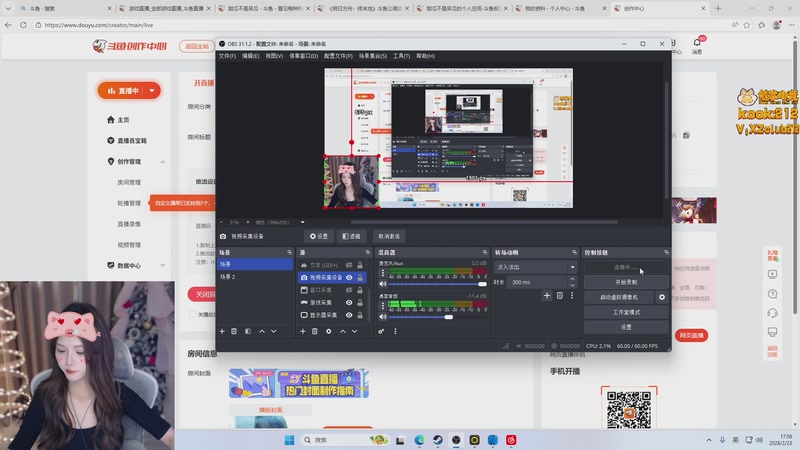The height and width of the screenshot is (450, 800).
Task: Click 取消激活 button in source toolbar
Action: [x=389, y=236]
